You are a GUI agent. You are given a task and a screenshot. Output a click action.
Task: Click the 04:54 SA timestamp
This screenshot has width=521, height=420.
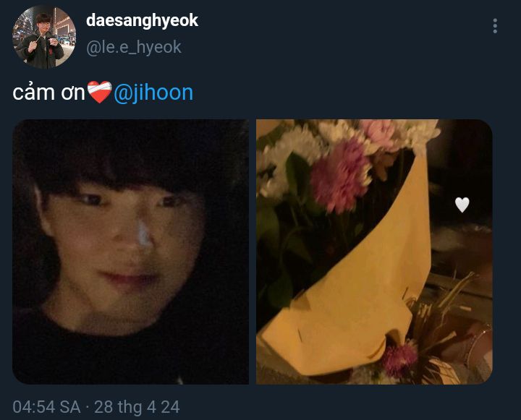click(x=46, y=407)
